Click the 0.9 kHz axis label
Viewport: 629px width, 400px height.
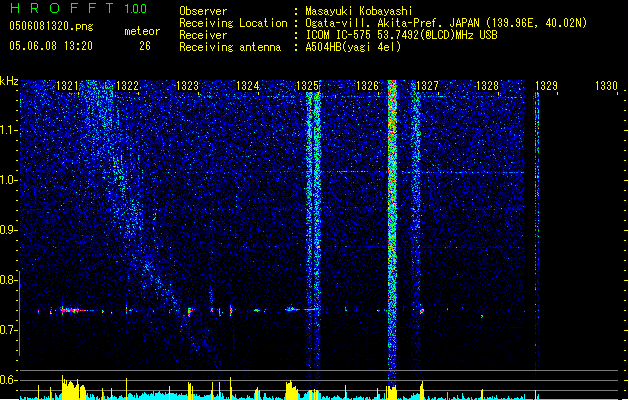tap(8, 230)
